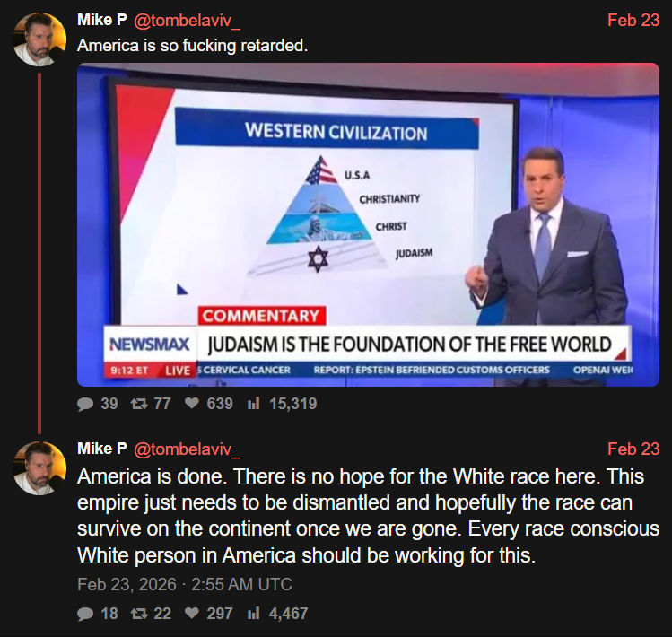Click the Mike P name on first post
The width and height of the screenshot is (672, 637).
point(102,20)
